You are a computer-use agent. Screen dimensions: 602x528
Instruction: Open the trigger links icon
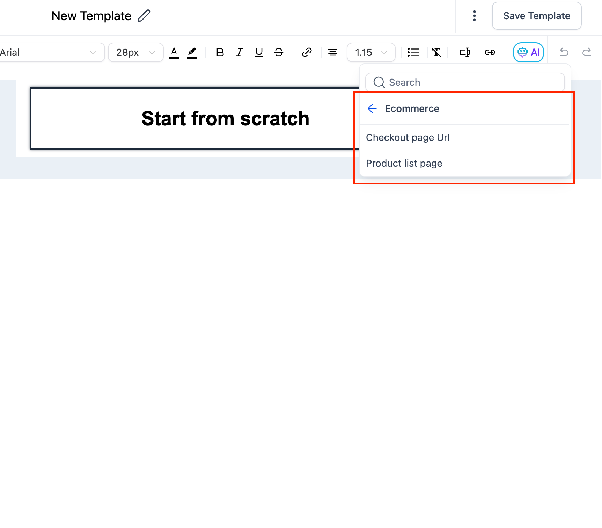pyautogui.click(x=490, y=52)
